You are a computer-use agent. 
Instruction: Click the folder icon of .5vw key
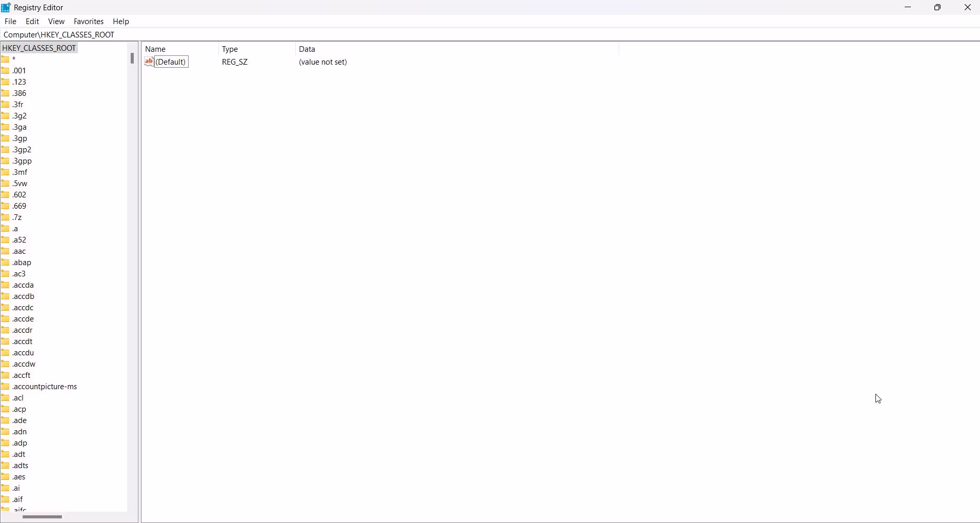(x=6, y=184)
